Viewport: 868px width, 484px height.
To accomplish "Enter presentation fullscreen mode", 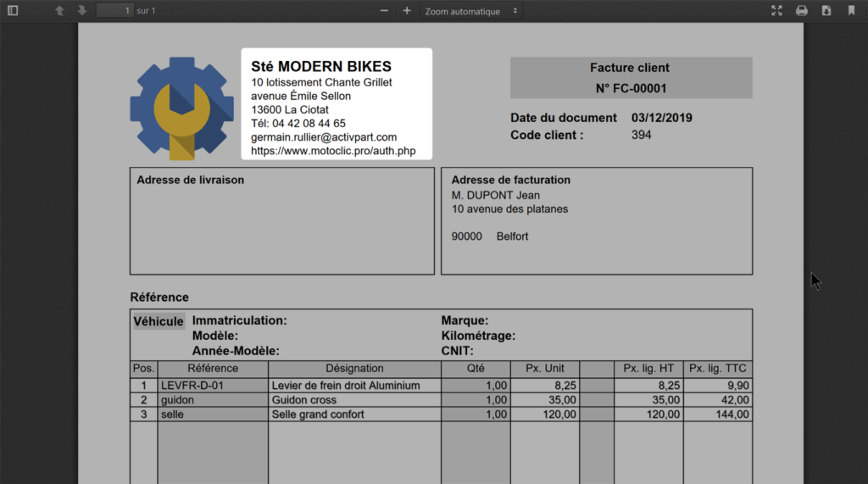I will [776, 11].
